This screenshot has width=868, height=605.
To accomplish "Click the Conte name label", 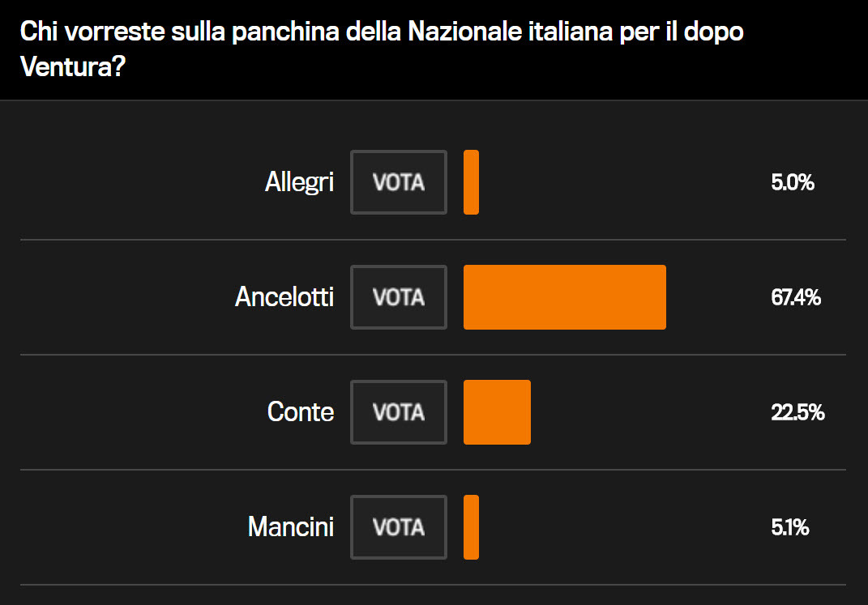I will 301,412.
